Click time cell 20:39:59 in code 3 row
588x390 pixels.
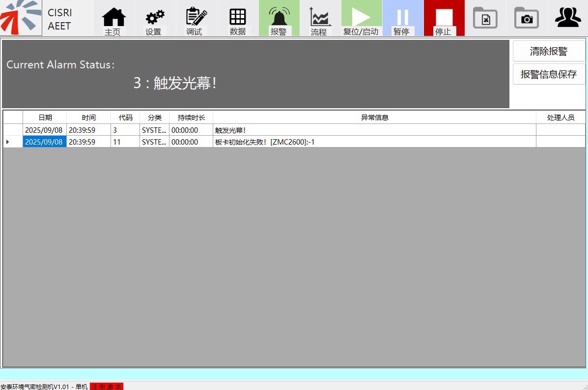88,130
